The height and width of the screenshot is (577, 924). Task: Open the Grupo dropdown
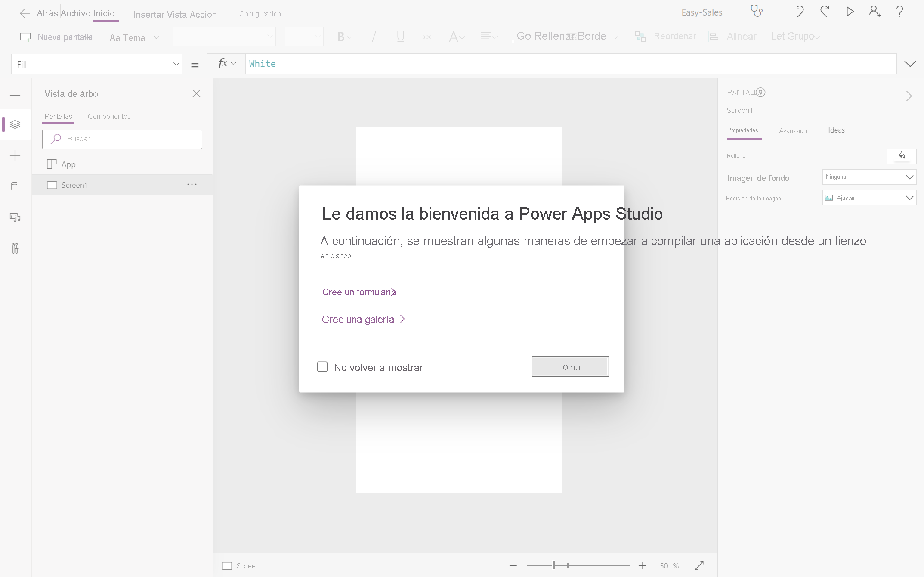point(795,37)
